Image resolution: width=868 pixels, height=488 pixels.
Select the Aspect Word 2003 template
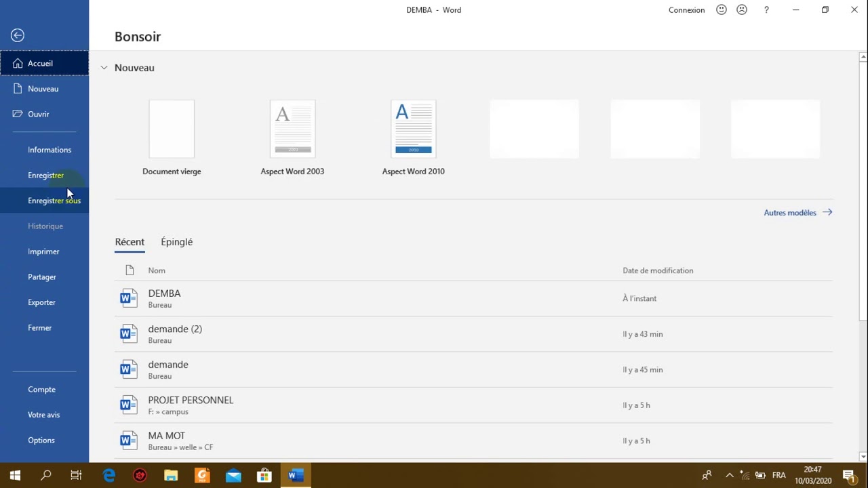(x=292, y=129)
